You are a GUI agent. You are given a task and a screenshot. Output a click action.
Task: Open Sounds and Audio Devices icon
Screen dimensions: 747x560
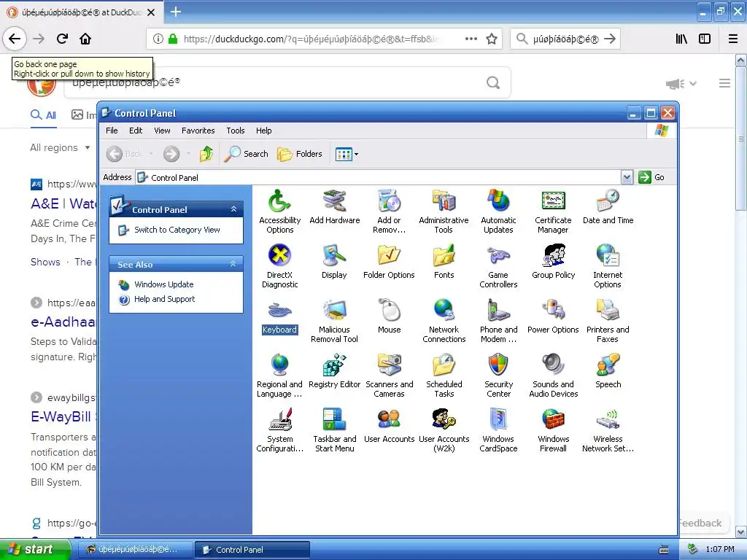553,376
